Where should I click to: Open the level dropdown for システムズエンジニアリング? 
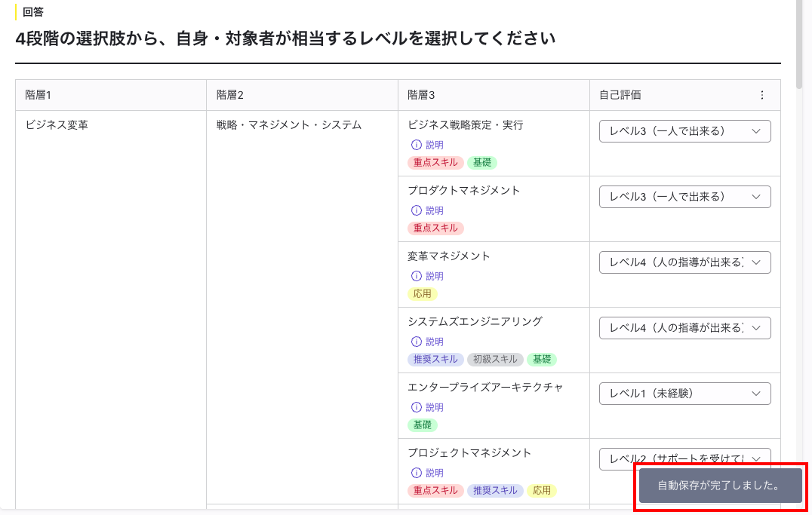click(x=684, y=327)
